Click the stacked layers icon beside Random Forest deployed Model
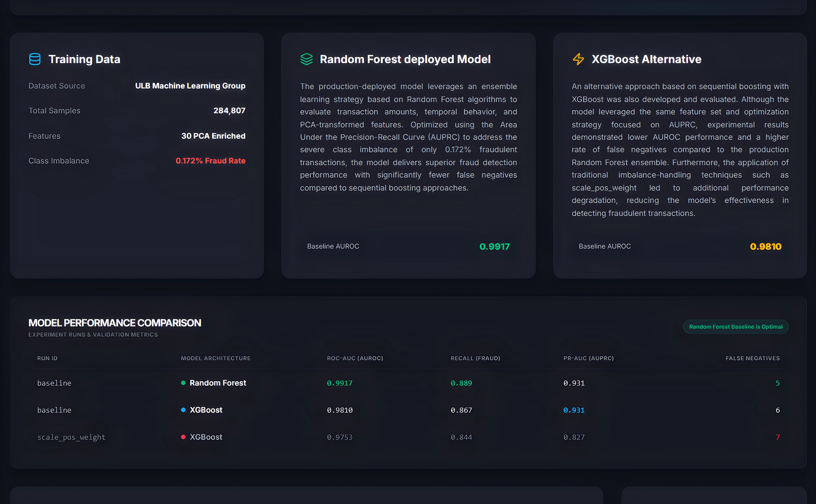 [306, 59]
